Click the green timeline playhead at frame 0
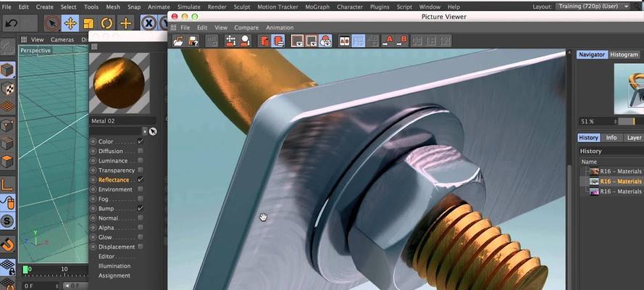Screen dimensions: 644x290 pyautogui.click(x=25, y=270)
